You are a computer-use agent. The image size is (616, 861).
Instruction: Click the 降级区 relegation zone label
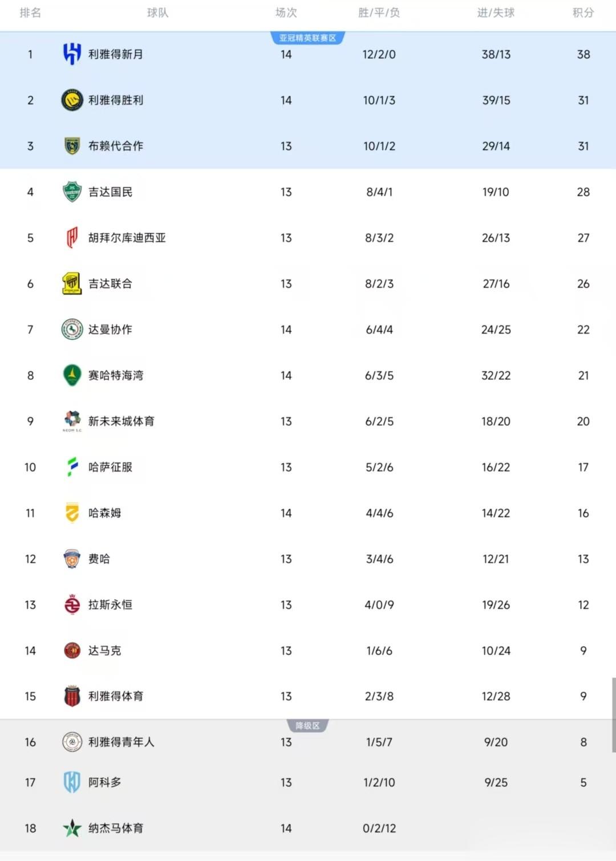tap(307, 726)
